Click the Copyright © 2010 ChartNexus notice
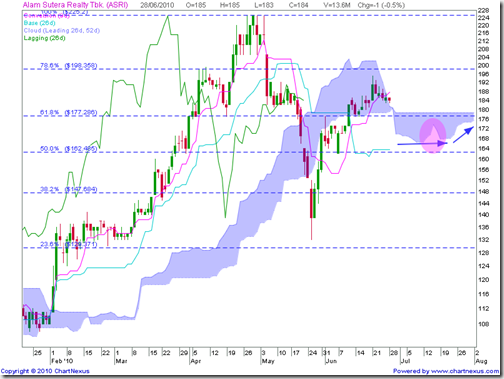This screenshot has width=504, height=379. [x=45, y=371]
